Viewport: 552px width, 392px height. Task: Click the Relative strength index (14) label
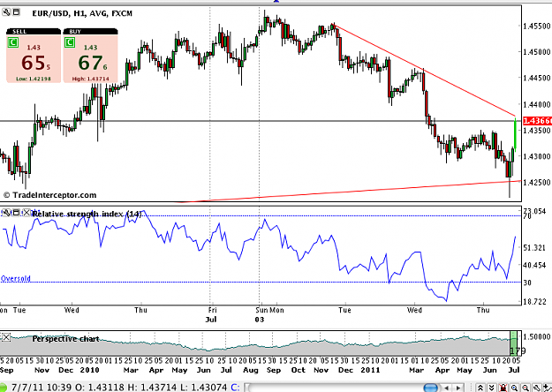tap(87, 214)
